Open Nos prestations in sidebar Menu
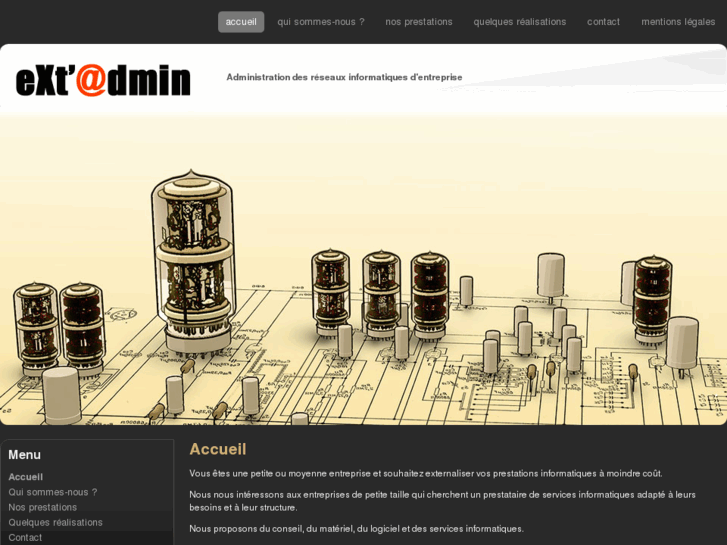Screen dimensions: 727x545 point(43,507)
